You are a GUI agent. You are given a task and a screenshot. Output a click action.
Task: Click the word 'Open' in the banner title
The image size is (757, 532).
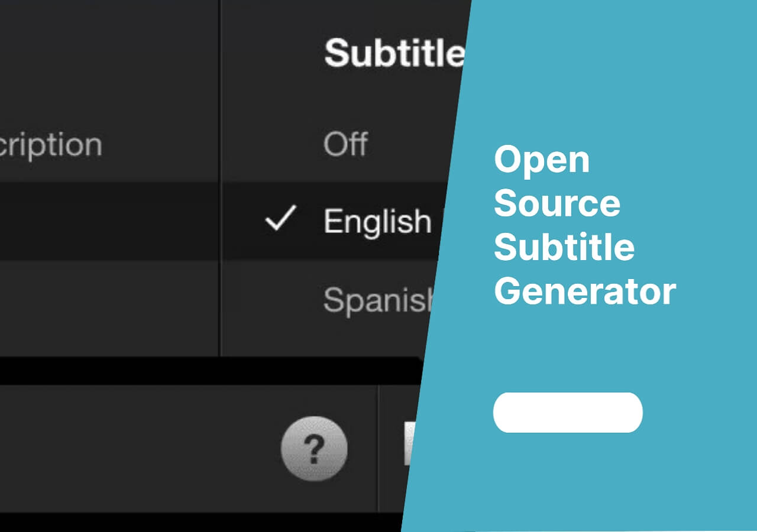pyautogui.click(x=542, y=160)
